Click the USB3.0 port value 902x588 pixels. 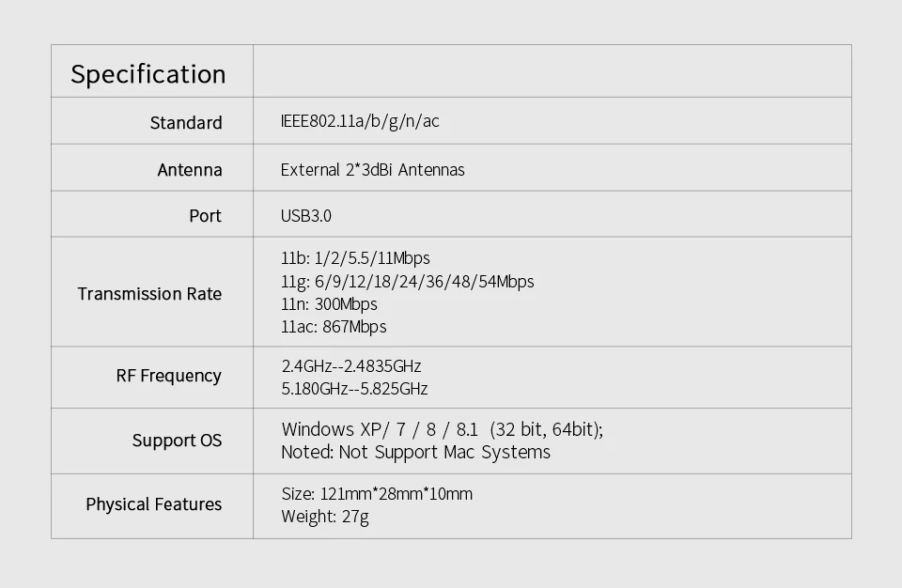pyautogui.click(x=306, y=216)
